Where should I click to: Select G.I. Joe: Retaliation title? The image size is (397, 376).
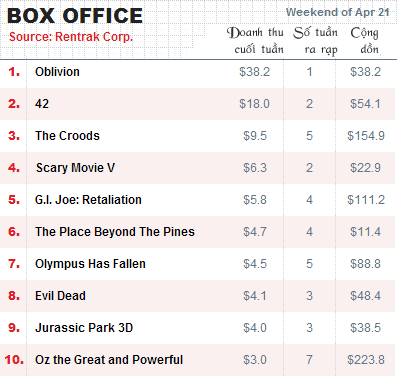(88, 200)
